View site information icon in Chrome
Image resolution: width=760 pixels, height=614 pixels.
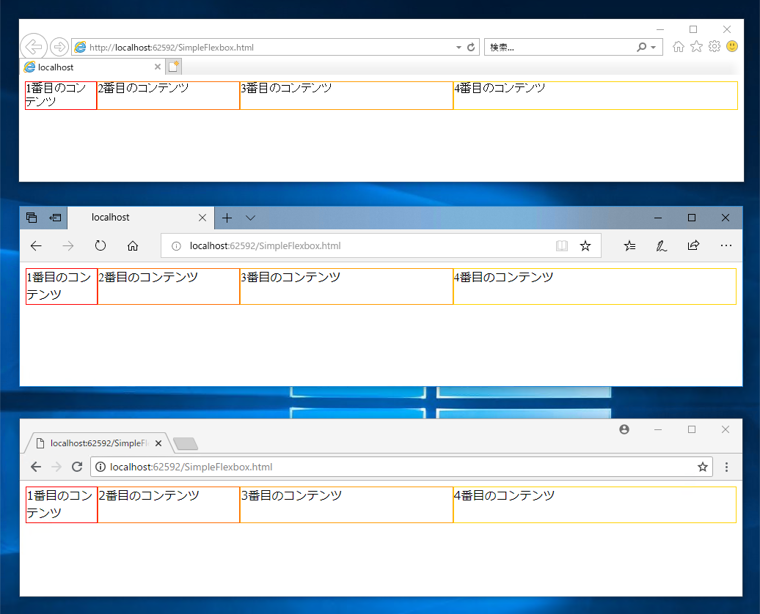(100, 467)
